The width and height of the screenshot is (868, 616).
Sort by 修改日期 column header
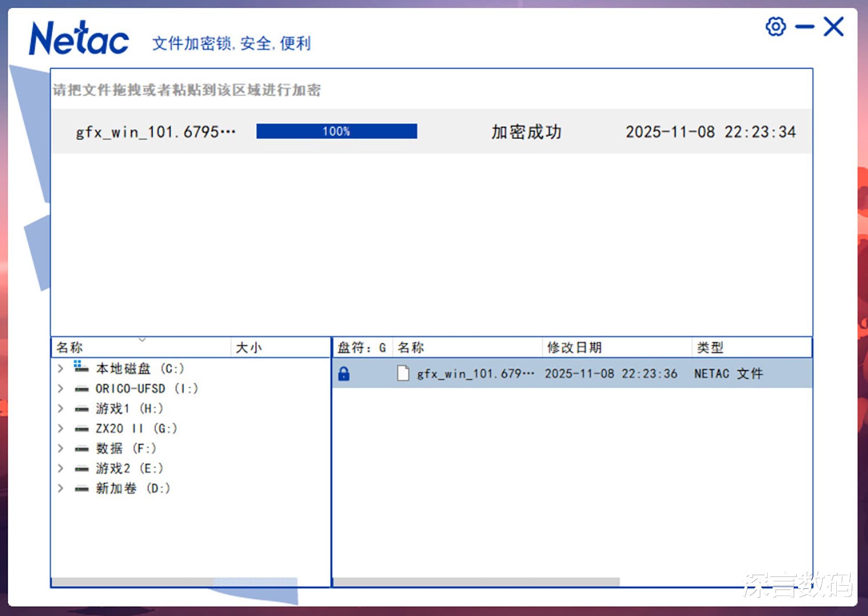click(x=574, y=347)
